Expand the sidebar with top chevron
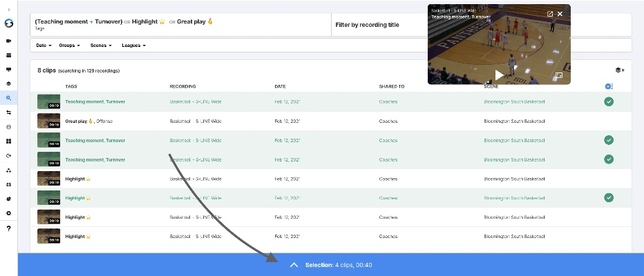Viewport: 644px width, 276px height. 8,9
